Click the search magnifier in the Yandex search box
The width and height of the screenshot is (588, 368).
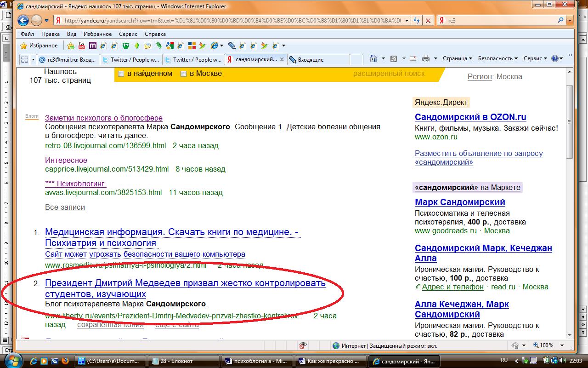point(561,21)
